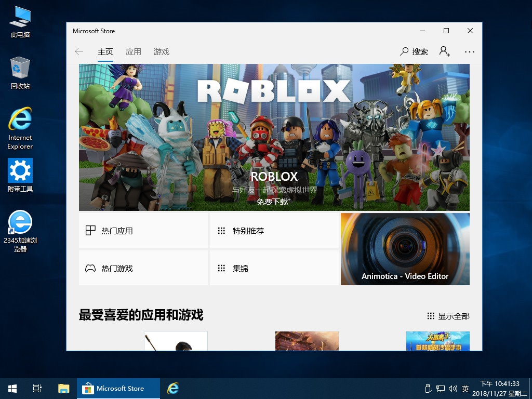
Task: Click the 英 input language indicator
Action: pyautogui.click(x=465, y=389)
